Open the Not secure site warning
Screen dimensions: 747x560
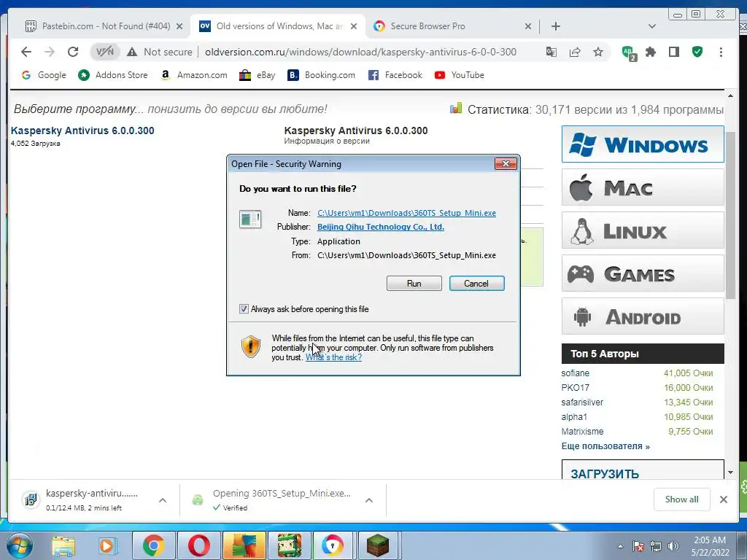(x=160, y=52)
